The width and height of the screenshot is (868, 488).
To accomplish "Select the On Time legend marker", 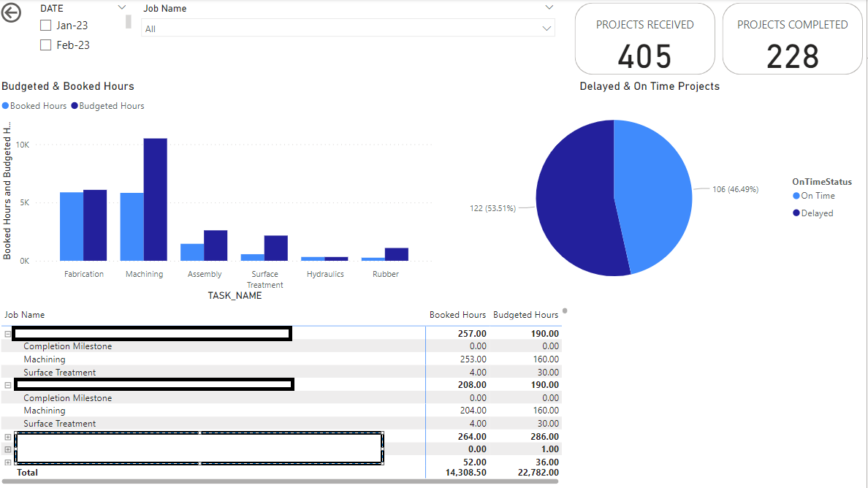I will click(x=796, y=196).
